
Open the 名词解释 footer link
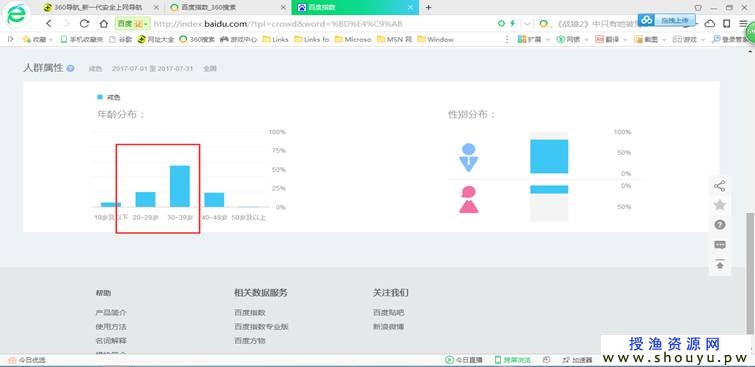point(111,341)
